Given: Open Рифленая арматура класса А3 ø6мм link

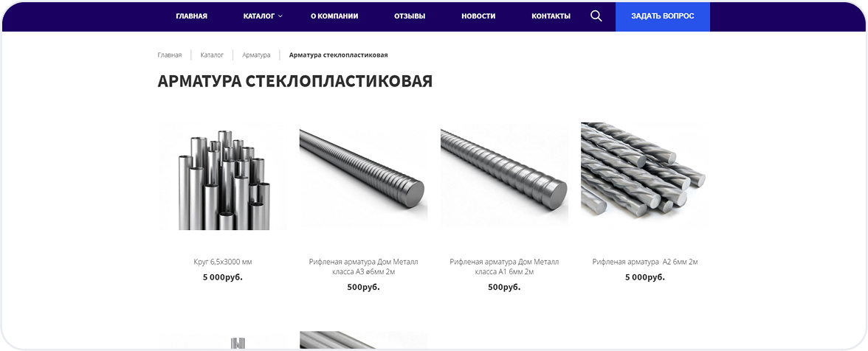Looking at the screenshot, I should point(363,267).
